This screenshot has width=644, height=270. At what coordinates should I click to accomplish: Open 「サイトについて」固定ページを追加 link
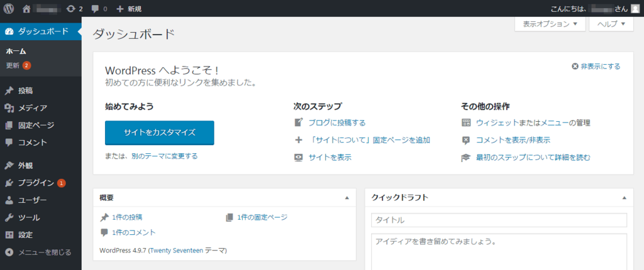[369, 140]
